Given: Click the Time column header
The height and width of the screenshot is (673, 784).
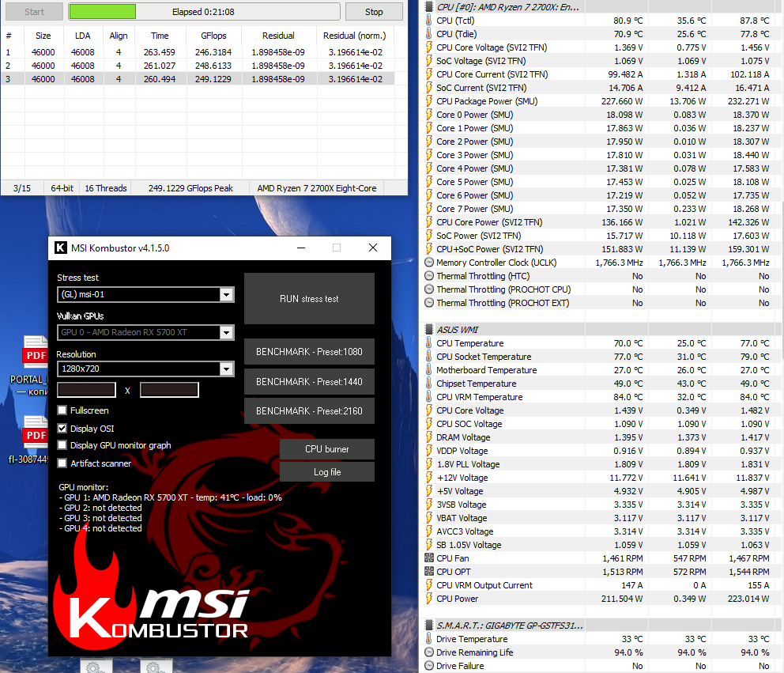Looking at the screenshot, I should coord(160,36).
